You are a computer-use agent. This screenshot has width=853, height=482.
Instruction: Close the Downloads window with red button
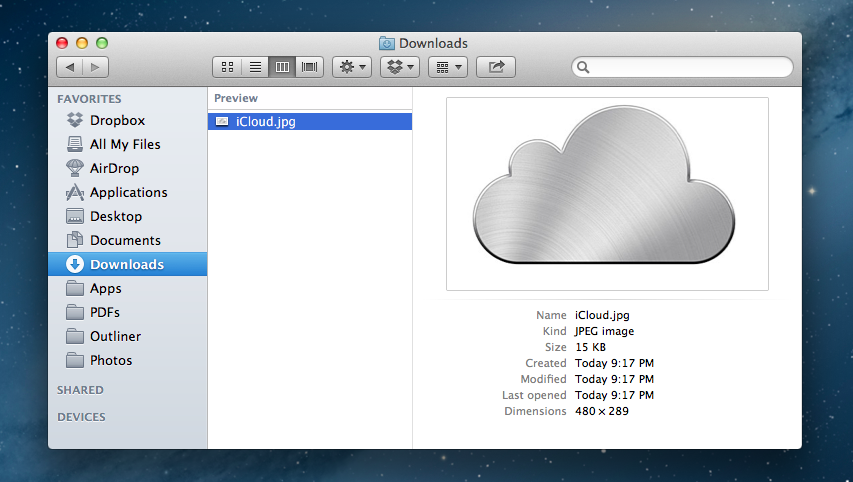62,43
